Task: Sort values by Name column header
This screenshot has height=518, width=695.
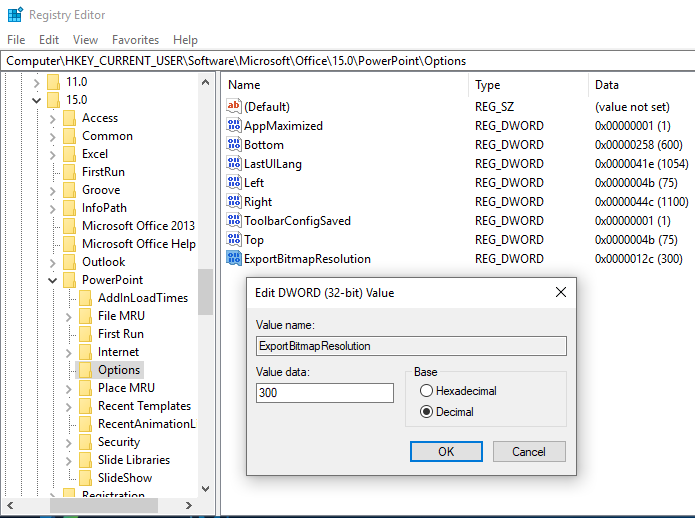Action: [344, 85]
